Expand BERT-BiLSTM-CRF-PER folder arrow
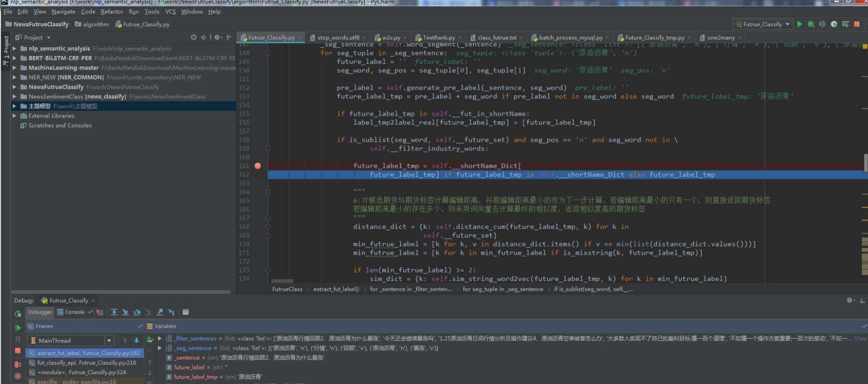Image resolution: width=868 pixels, height=384 pixels. (15, 58)
